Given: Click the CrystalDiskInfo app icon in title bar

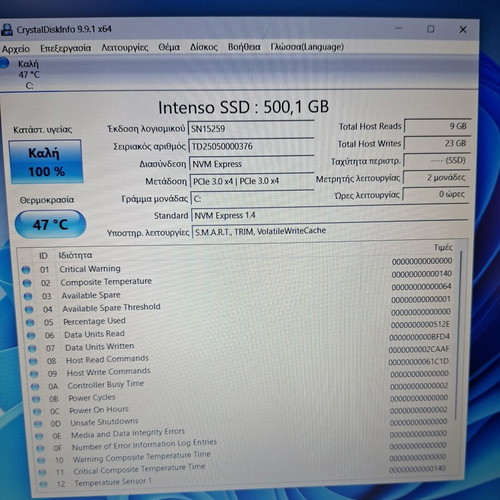Looking at the screenshot, I should pos(7,30).
